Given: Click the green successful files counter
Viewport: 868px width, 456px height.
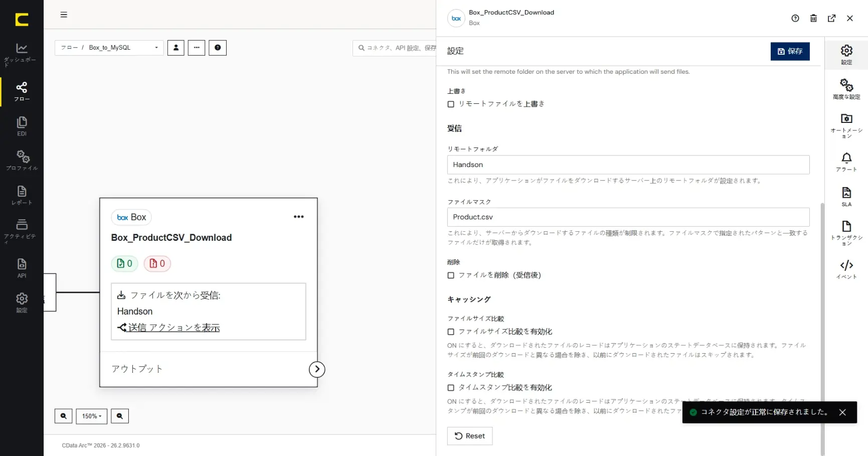Looking at the screenshot, I should [x=124, y=263].
